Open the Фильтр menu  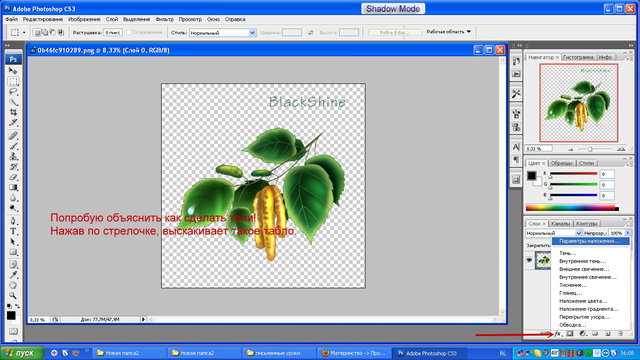[164, 19]
